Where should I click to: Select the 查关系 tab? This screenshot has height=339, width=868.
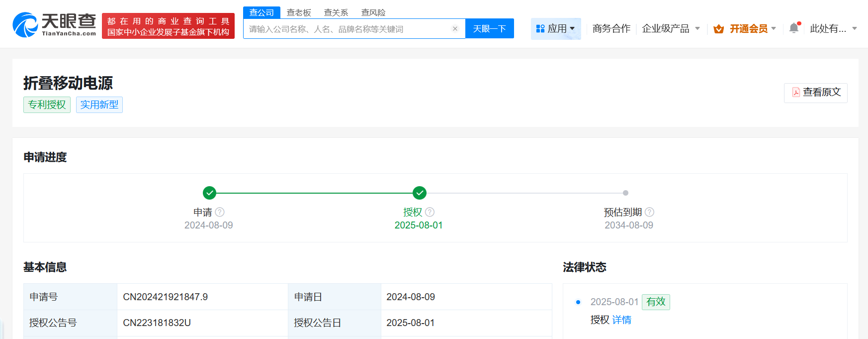(x=336, y=12)
